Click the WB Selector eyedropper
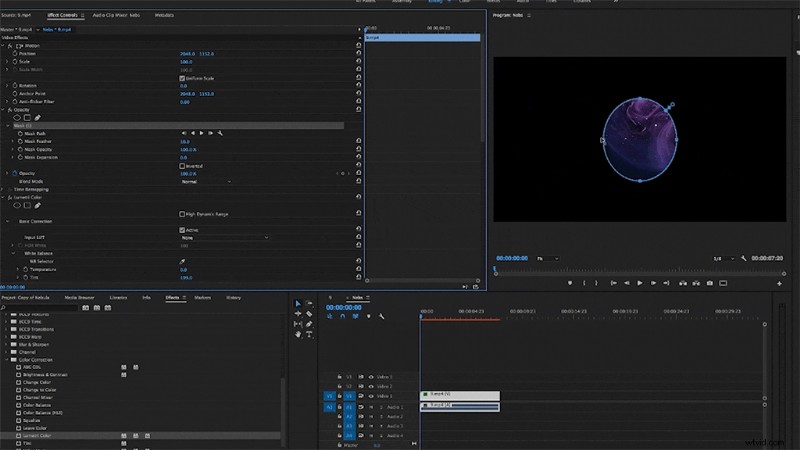Image resolution: width=800 pixels, height=450 pixels. pos(182,261)
